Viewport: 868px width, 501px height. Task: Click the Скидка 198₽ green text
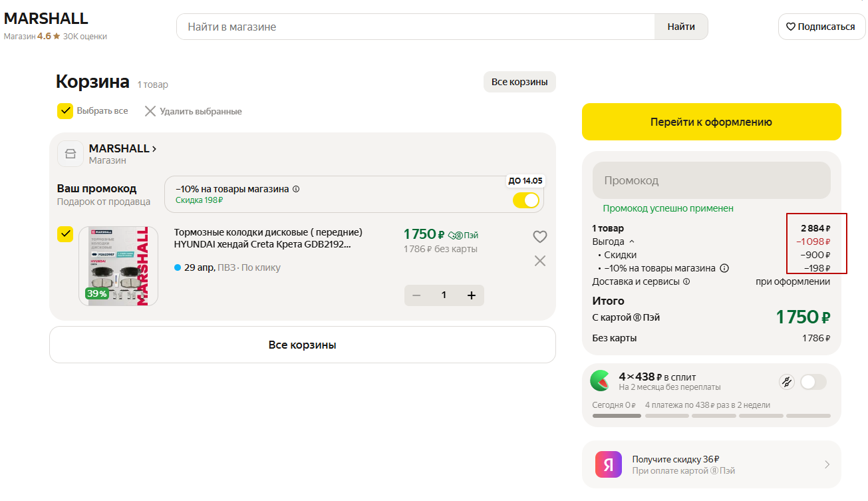(x=199, y=200)
